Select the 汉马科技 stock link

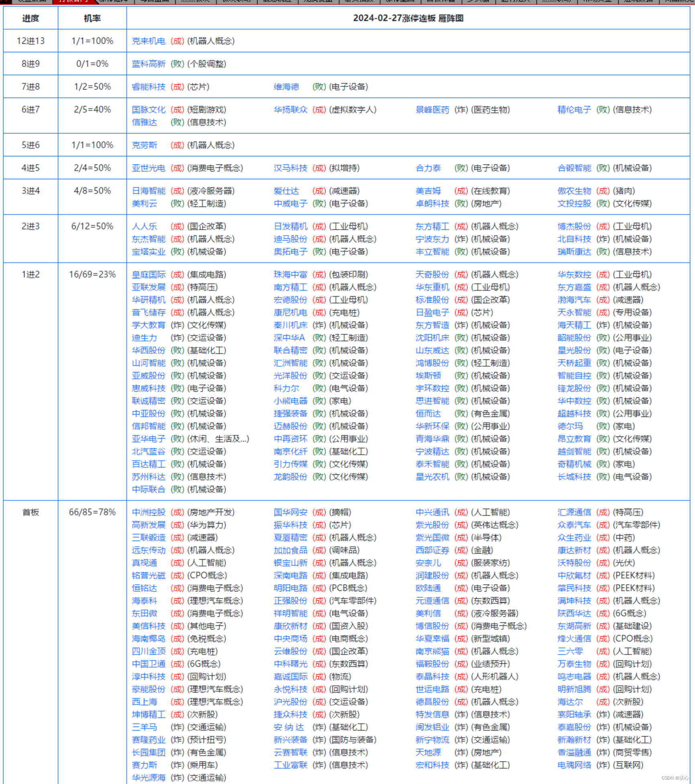(291, 168)
